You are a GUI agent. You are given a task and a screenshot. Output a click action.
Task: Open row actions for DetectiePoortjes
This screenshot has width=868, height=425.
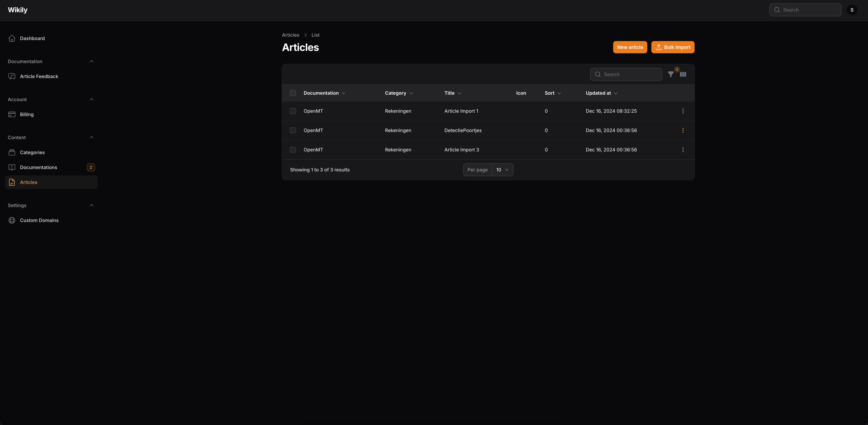pos(683,130)
